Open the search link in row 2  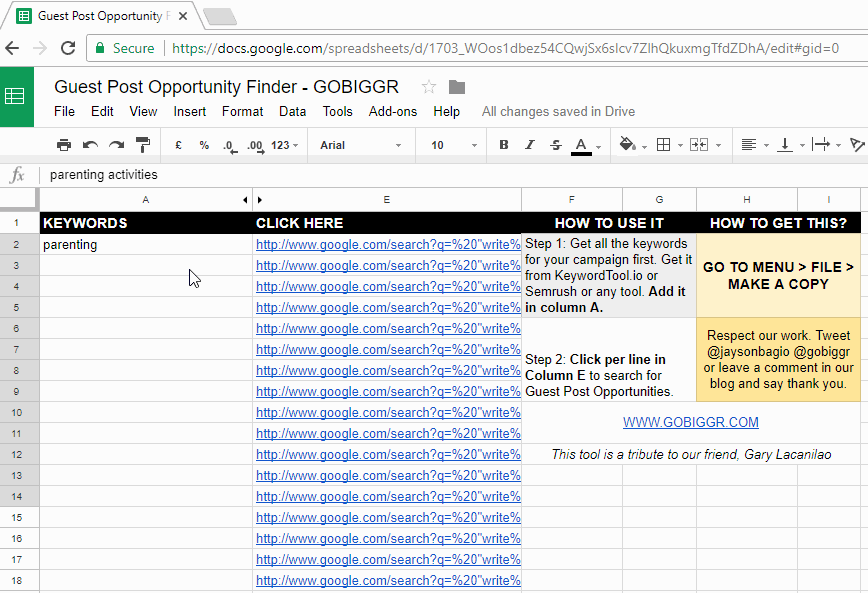pyautogui.click(x=388, y=245)
